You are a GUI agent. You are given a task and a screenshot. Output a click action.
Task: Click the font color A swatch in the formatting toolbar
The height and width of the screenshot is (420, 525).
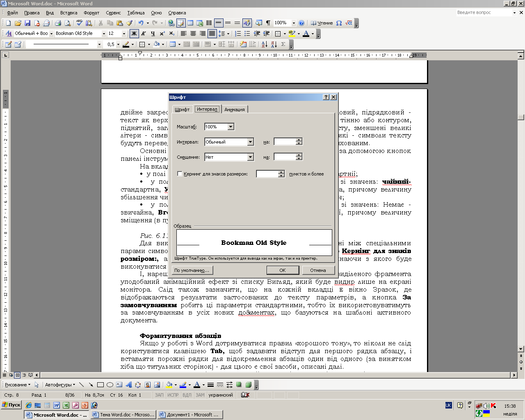[306, 34]
